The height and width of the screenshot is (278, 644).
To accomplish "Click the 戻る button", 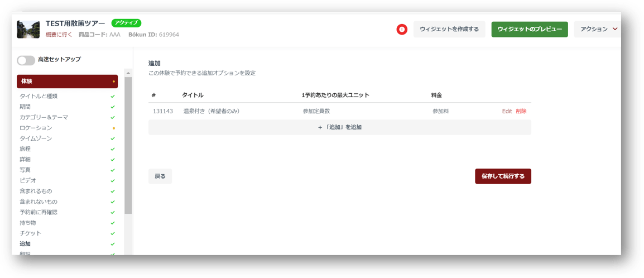I will tap(160, 176).
